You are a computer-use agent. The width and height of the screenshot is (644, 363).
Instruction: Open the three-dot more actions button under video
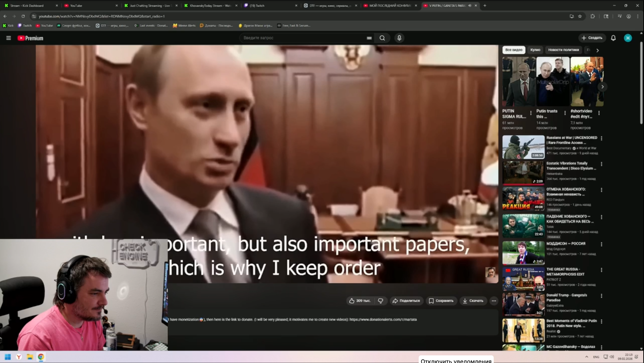coord(494,301)
